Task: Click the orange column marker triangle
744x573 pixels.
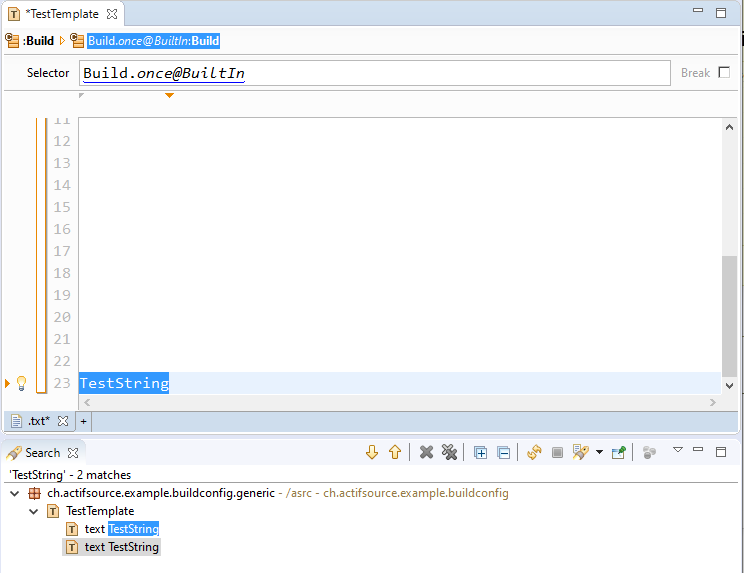Action: [169, 95]
